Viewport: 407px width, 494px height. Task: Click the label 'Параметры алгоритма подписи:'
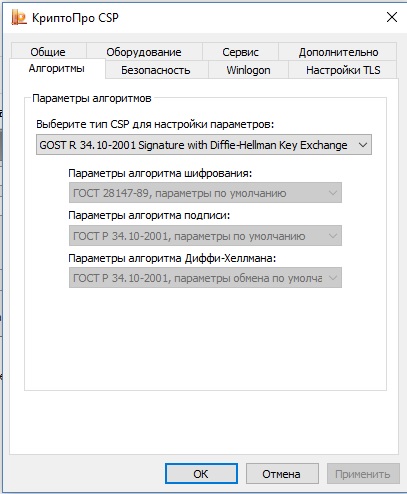tap(149, 215)
